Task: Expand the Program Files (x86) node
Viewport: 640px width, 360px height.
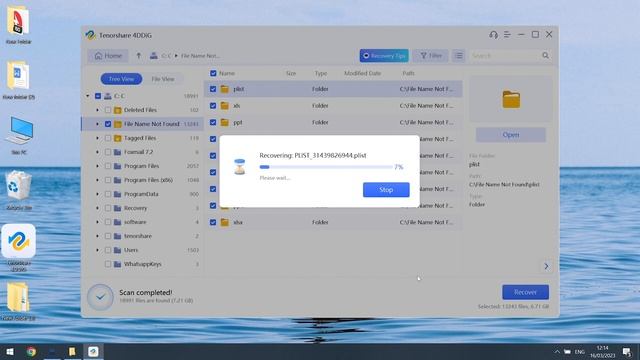Action: [x=97, y=180]
